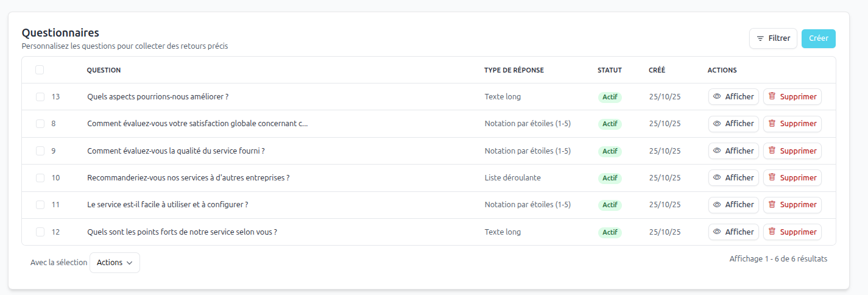This screenshot has width=868, height=295.
Task: Select the checkbox for question 10
Action: pos(40,178)
